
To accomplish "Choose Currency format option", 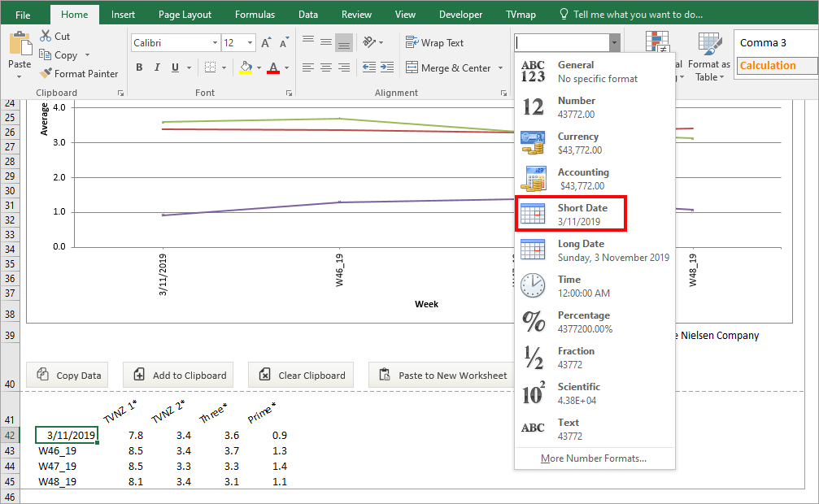I will (595, 143).
